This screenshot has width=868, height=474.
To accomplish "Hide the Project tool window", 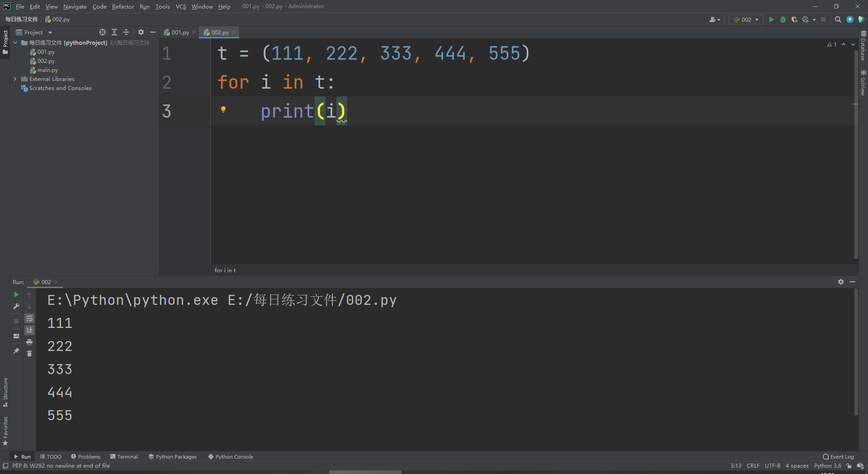I will pos(153,32).
